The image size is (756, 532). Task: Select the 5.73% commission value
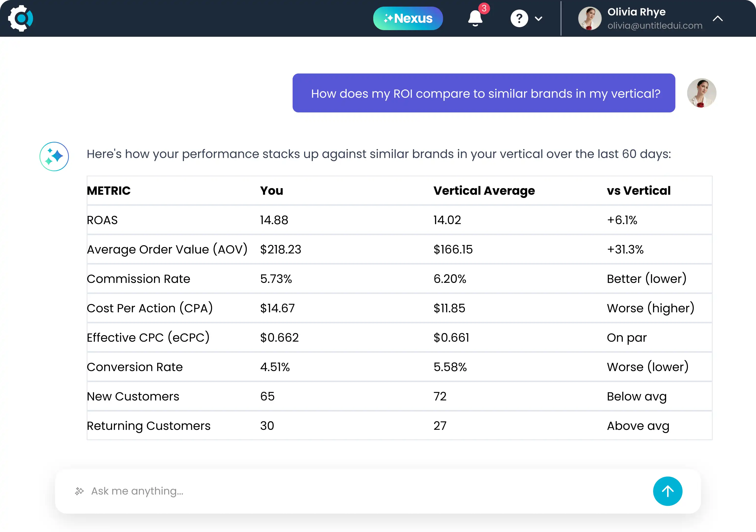276,279
